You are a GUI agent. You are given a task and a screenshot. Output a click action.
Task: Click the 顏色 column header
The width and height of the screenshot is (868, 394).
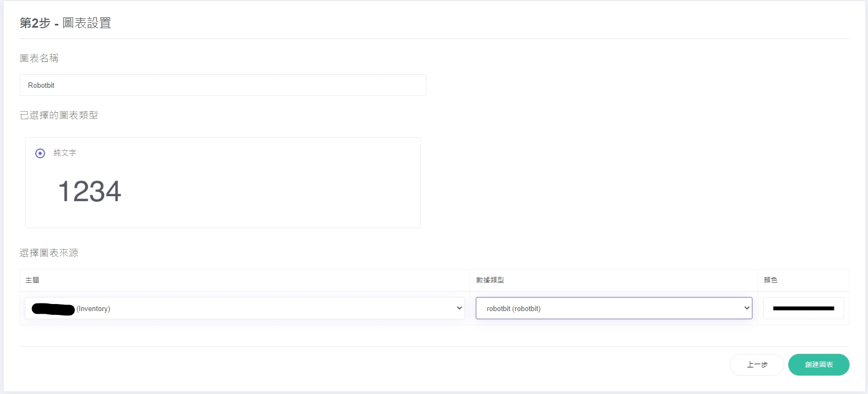click(x=770, y=280)
